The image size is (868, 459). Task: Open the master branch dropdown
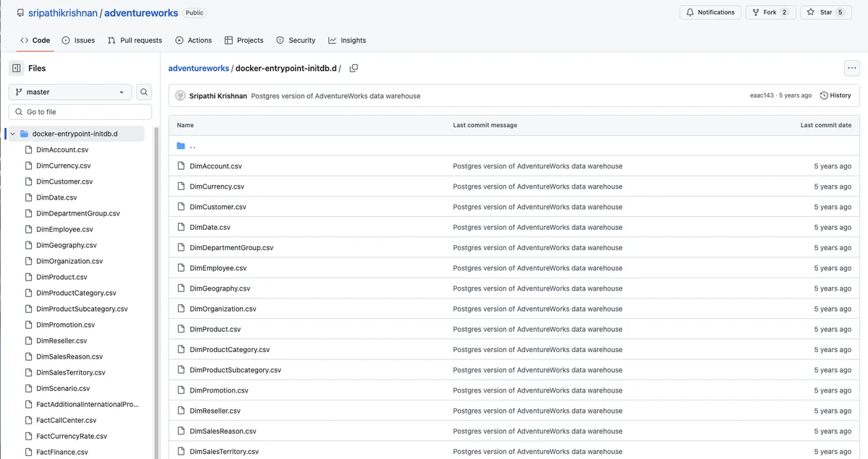tap(70, 92)
